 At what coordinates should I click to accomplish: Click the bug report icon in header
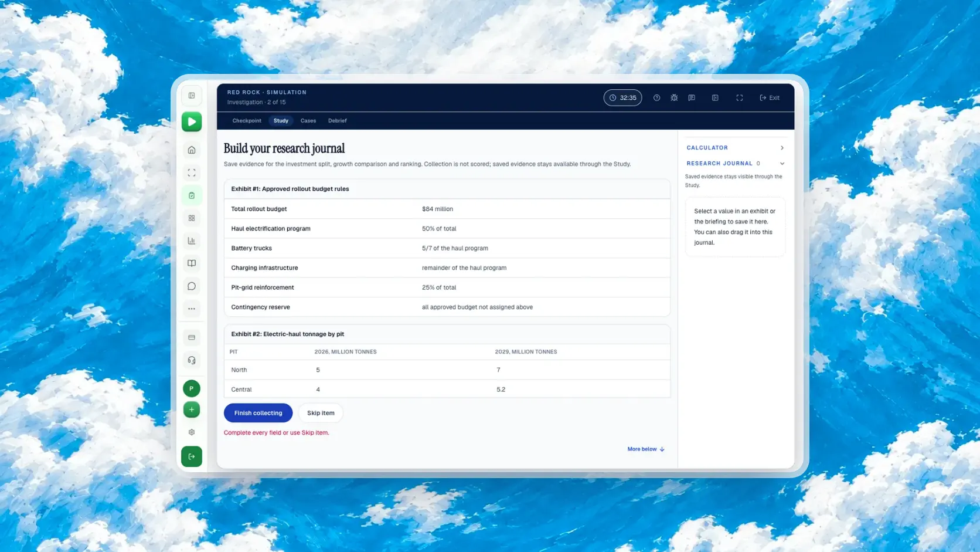tap(675, 98)
